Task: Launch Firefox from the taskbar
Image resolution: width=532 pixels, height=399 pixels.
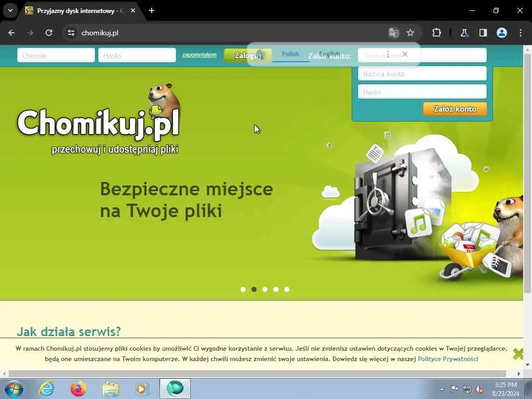Action: pyautogui.click(x=78, y=389)
